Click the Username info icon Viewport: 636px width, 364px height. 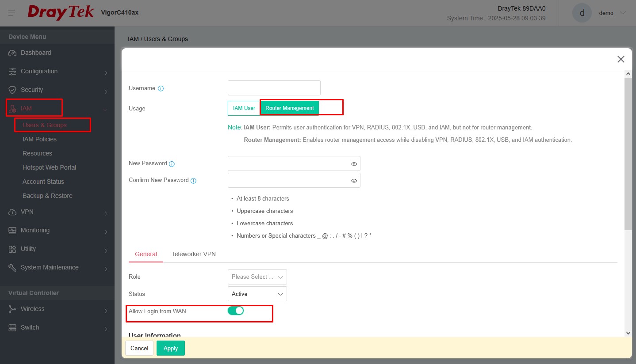pos(161,88)
